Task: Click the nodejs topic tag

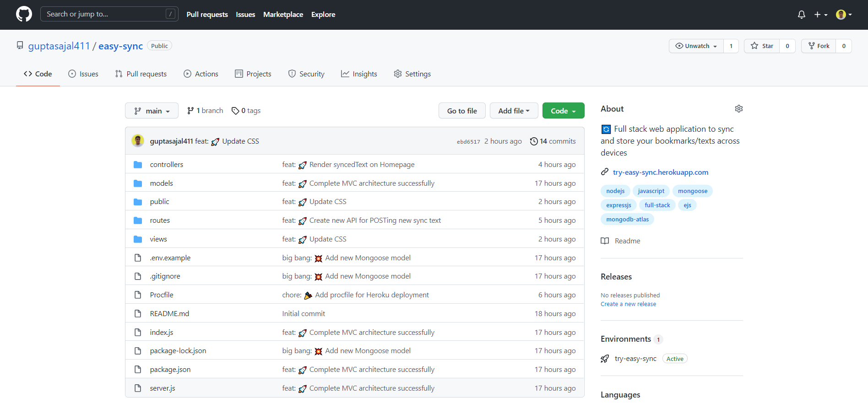Action: coord(615,191)
